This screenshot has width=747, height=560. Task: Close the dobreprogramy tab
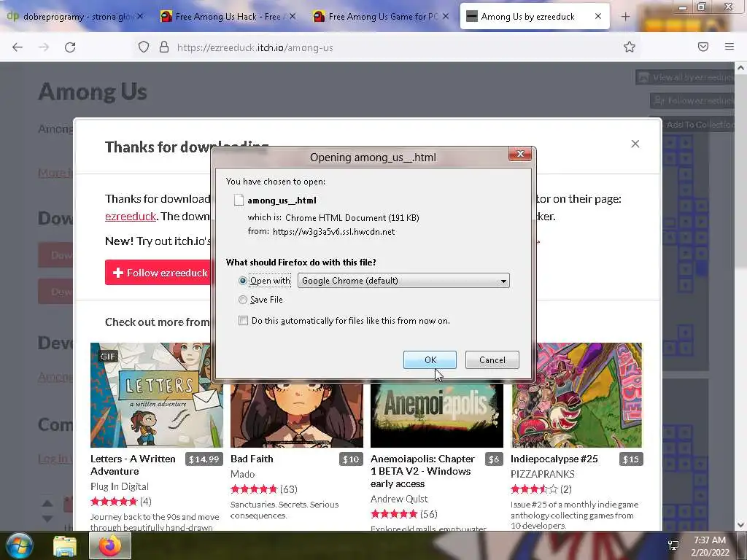[140, 16]
